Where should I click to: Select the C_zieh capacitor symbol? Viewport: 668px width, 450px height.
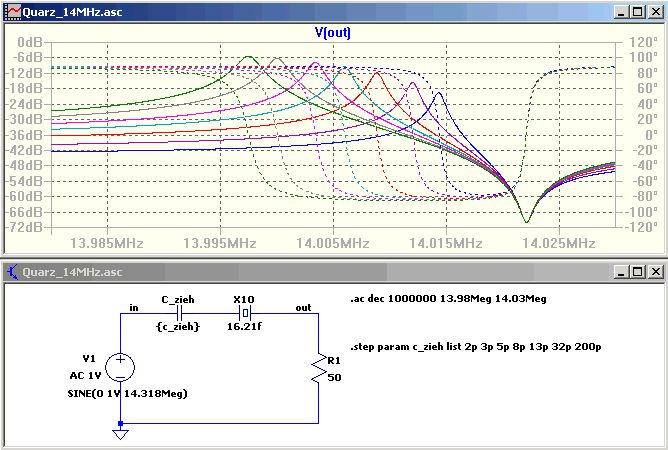pos(179,314)
